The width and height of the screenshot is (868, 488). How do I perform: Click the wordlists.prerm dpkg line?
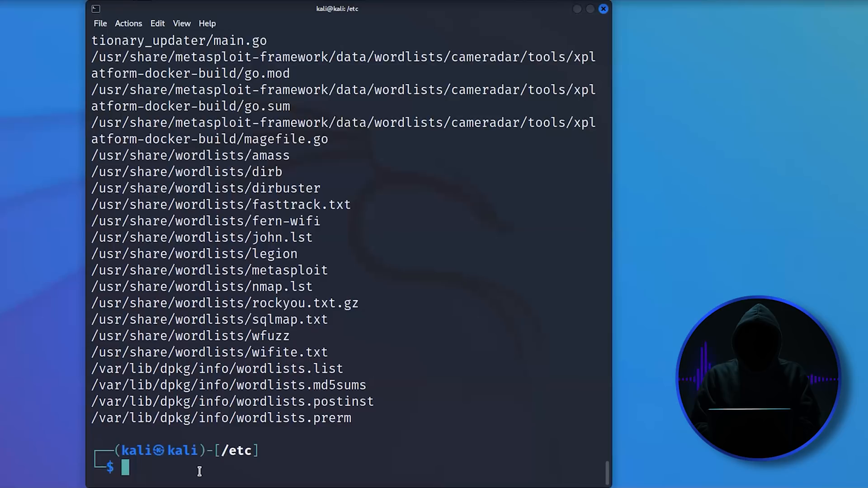click(x=221, y=418)
